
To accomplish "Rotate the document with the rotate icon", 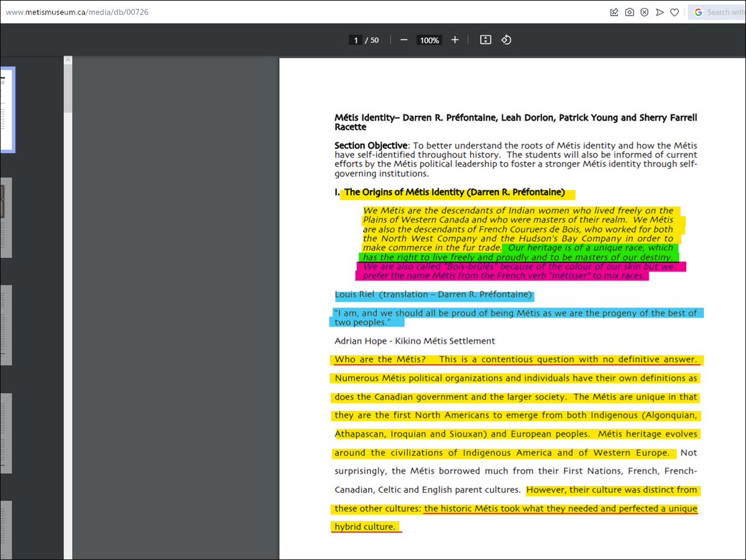I will (x=506, y=40).
